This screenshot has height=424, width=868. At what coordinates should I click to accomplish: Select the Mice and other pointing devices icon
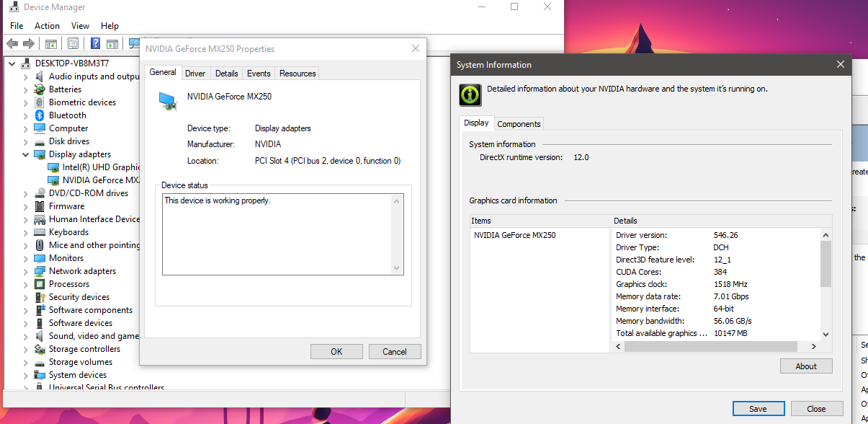tap(40, 245)
